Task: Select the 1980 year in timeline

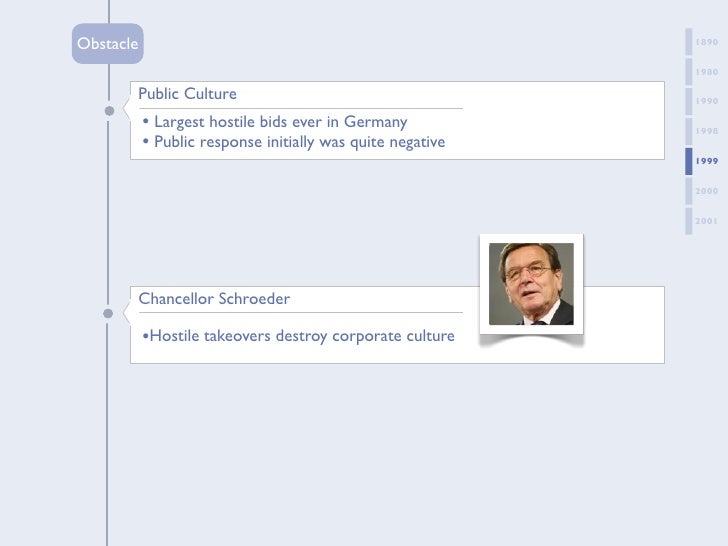Action: pos(707,72)
